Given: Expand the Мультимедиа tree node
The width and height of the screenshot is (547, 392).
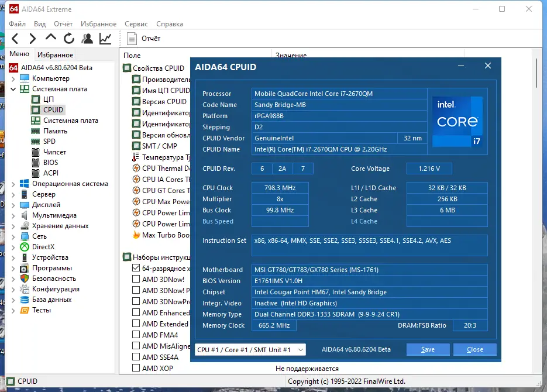Looking at the screenshot, I should [14, 215].
